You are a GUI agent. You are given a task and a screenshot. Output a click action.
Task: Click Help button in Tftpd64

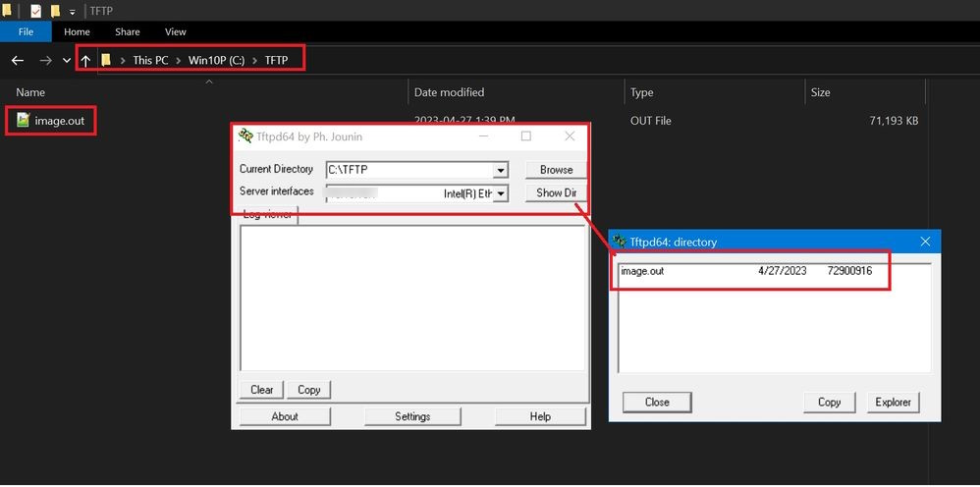pos(540,416)
